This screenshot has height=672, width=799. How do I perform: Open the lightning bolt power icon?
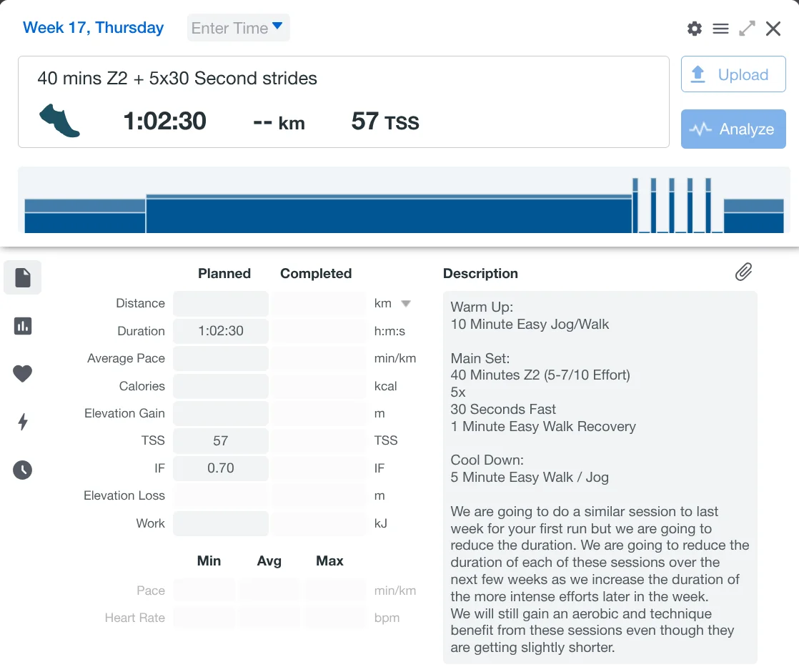click(x=23, y=422)
